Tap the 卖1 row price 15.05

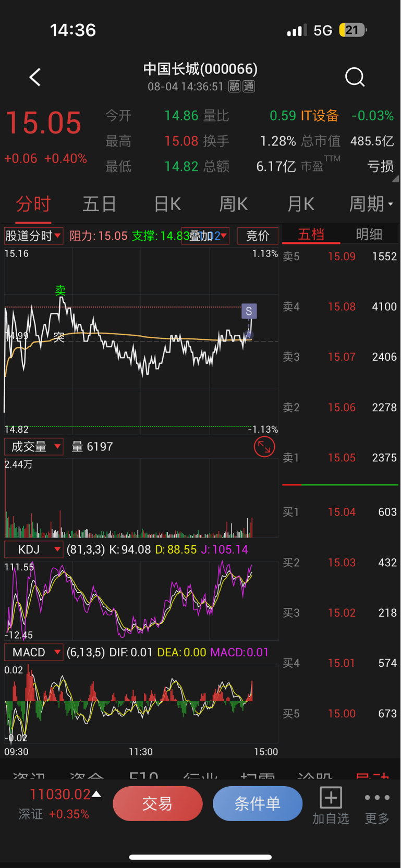pyautogui.click(x=342, y=458)
